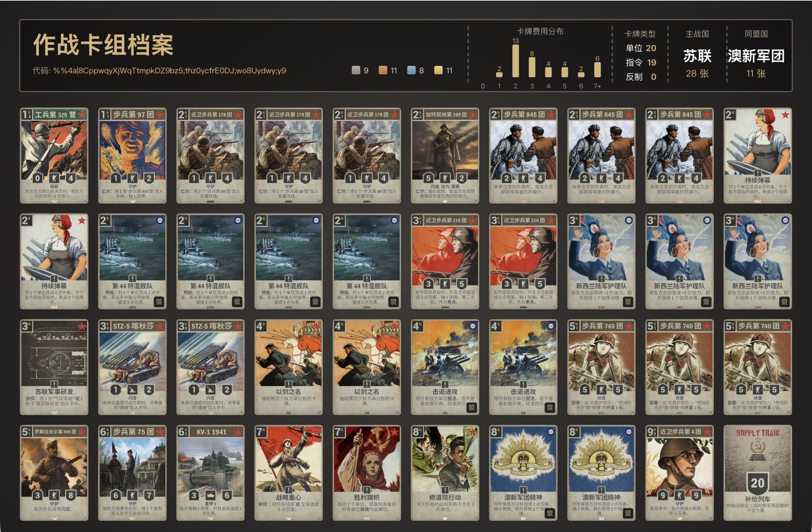
Task: Select the 修道院行动 order card
Action: click(445, 473)
